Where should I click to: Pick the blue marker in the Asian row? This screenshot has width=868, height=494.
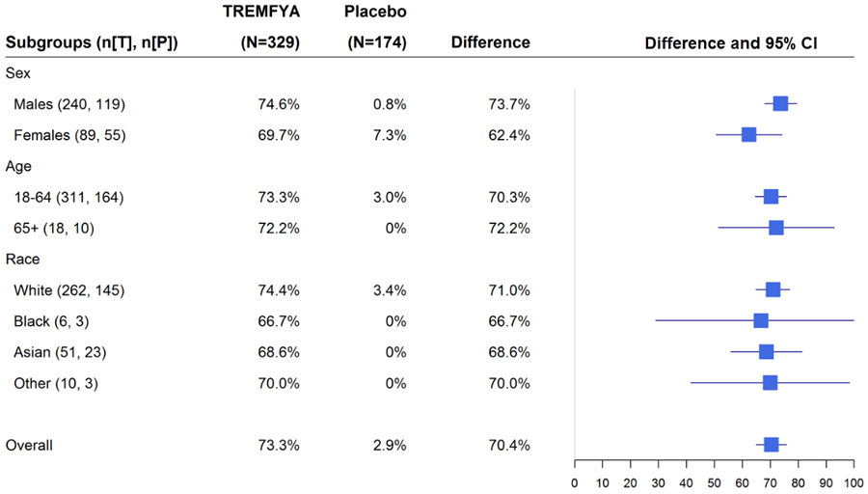pyautogui.click(x=766, y=352)
